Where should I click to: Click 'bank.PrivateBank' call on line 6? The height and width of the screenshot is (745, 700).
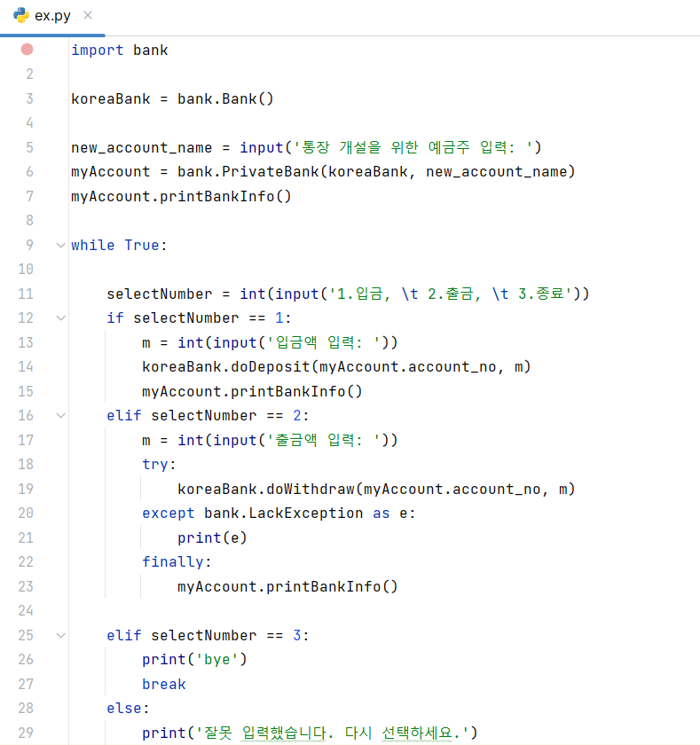pyautogui.click(x=249, y=172)
